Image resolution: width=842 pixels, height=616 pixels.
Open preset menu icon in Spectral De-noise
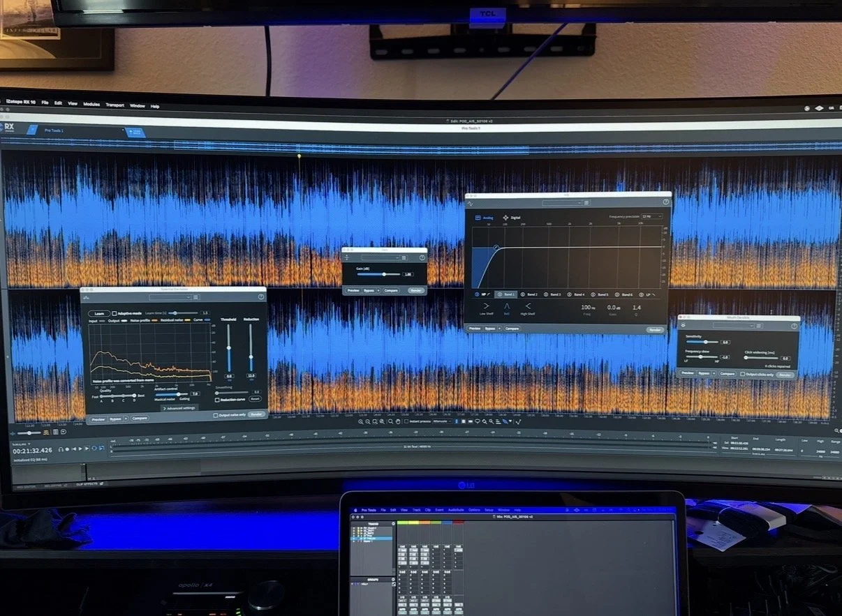tap(195, 297)
